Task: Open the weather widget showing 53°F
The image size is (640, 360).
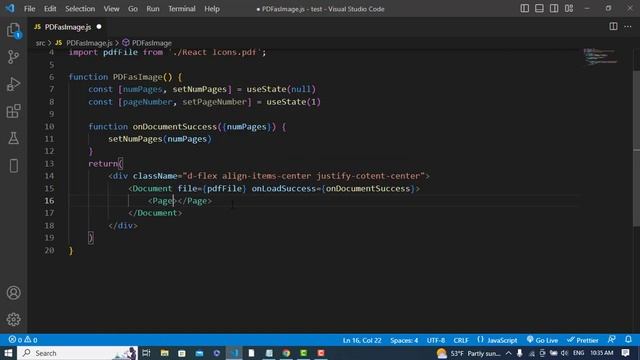Action: 468,353
